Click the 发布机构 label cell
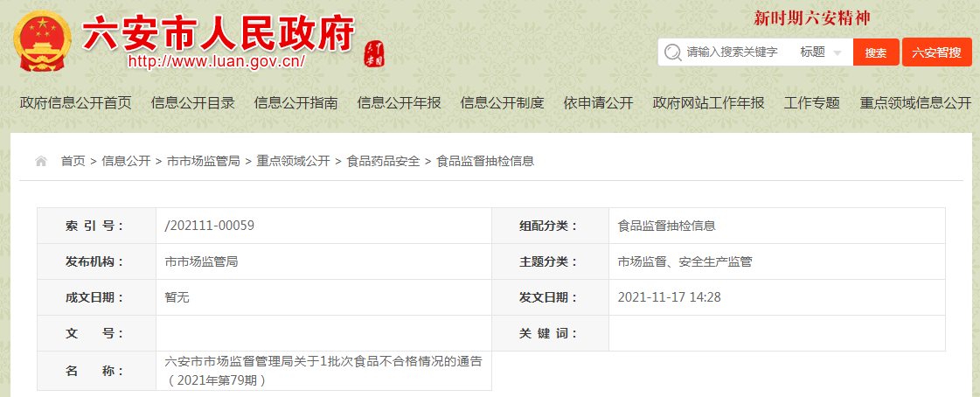 coord(96,261)
